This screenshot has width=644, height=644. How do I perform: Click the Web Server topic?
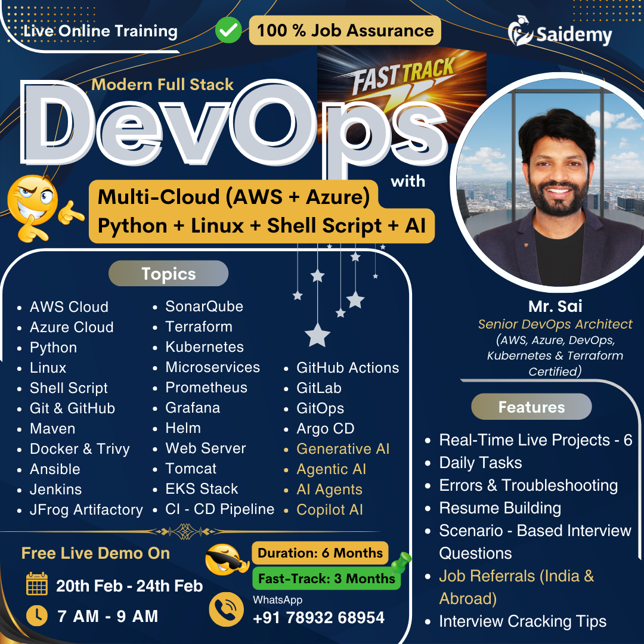click(206, 448)
